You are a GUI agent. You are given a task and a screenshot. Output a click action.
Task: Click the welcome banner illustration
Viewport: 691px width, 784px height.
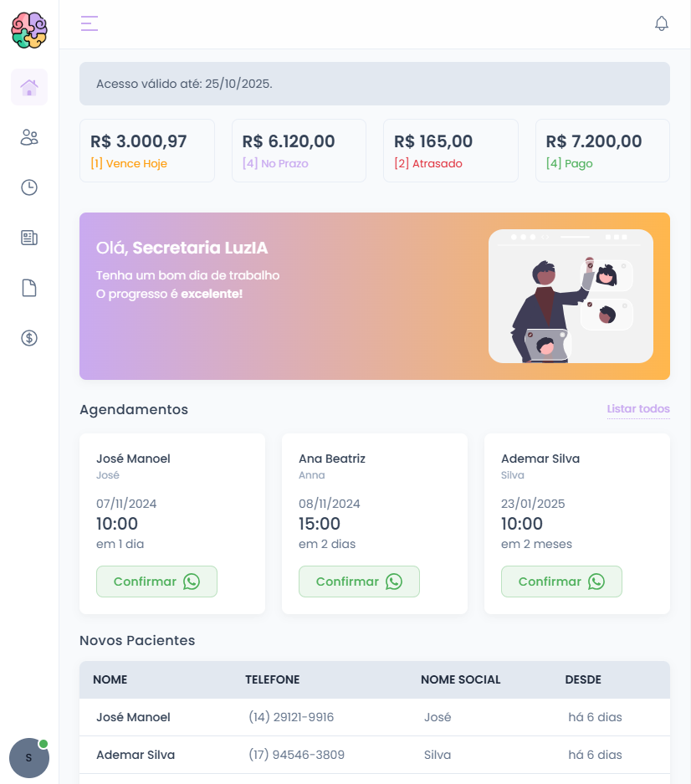pos(571,296)
